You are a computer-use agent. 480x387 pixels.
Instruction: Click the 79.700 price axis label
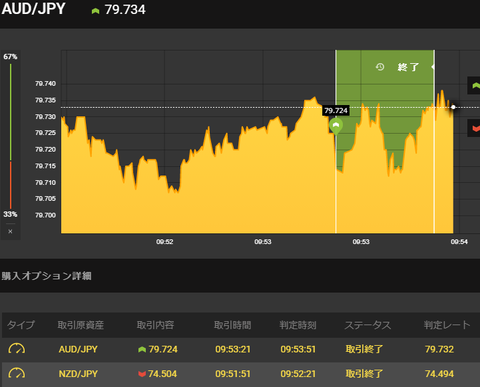[x=46, y=215]
